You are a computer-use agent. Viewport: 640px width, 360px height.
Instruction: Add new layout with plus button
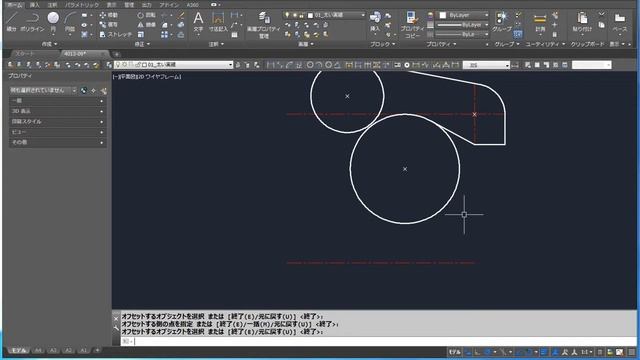pos(97,350)
